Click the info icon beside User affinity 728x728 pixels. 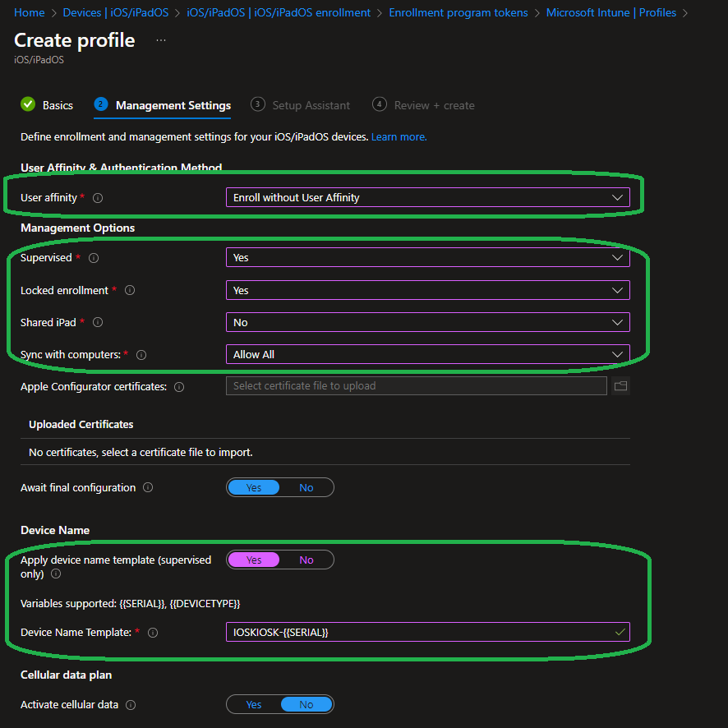click(98, 198)
